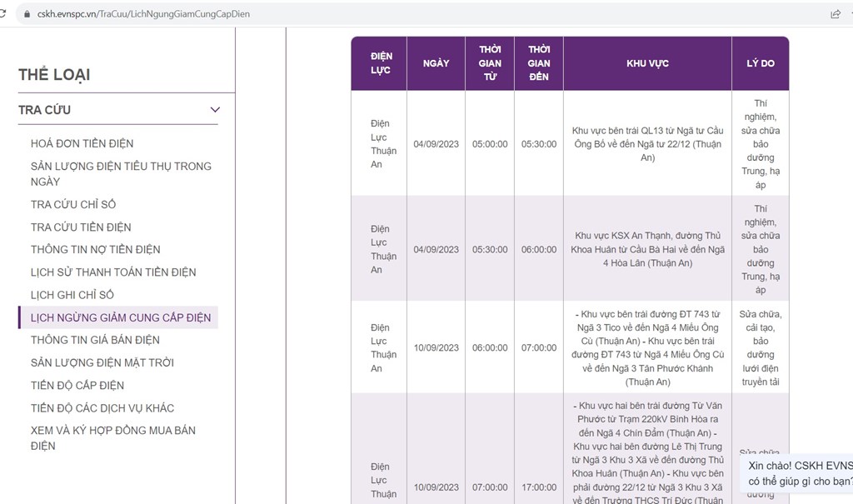The image size is (853, 504).
Task: Click the KHU VỰC column header
Action: (647, 63)
